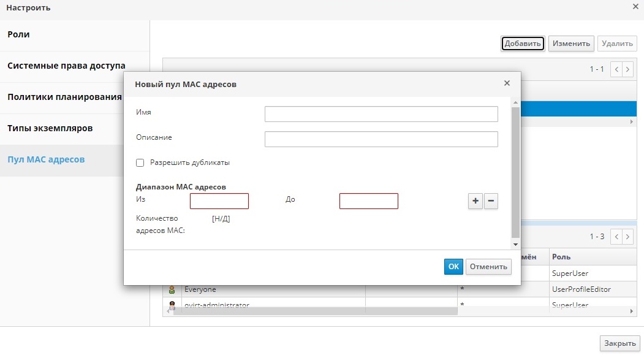Open the Роли section
Image resolution: width=644 pixels, height=355 pixels.
click(x=18, y=35)
